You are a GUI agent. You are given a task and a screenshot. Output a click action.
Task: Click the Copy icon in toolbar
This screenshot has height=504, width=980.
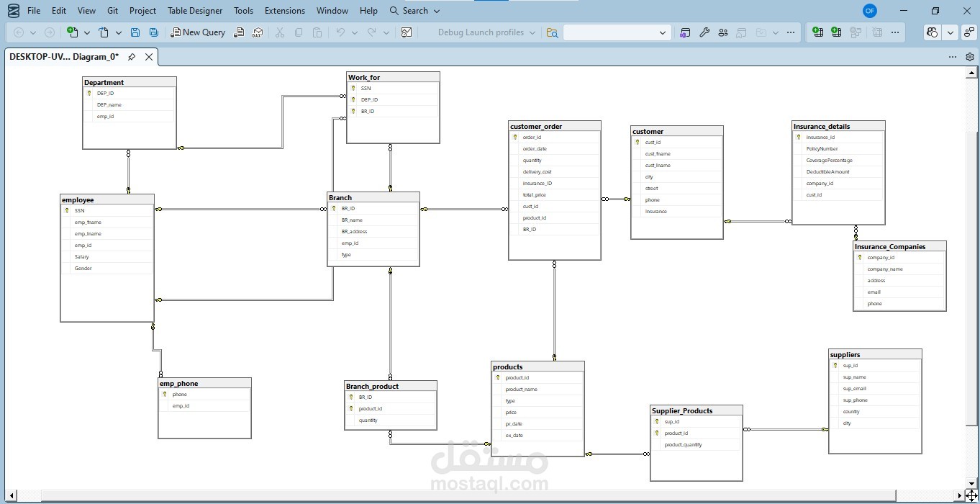[x=299, y=32]
